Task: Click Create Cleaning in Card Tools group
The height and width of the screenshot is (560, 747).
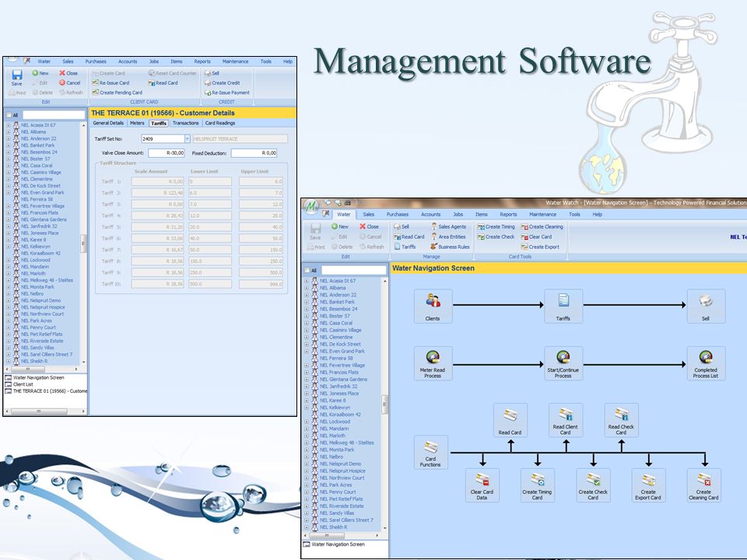Action: pyautogui.click(x=542, y=226)
